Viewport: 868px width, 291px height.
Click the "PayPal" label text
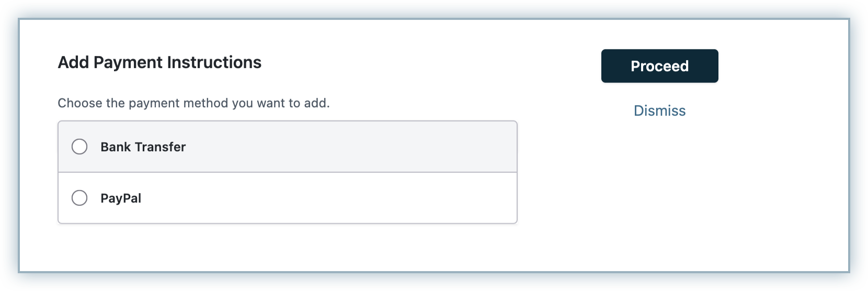tap(121, 198)
